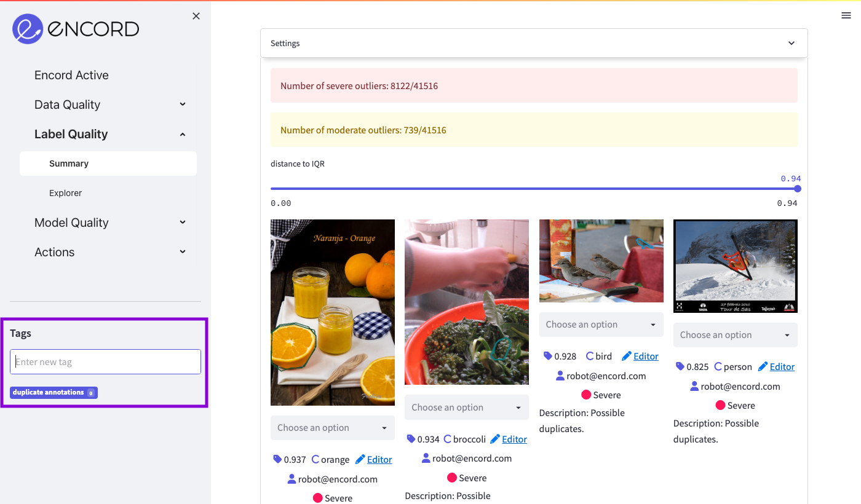Image resolution: width=861 pixels, height=504 pixels.
Task: Focus the Enter new tag field
Action: (106, 362)
